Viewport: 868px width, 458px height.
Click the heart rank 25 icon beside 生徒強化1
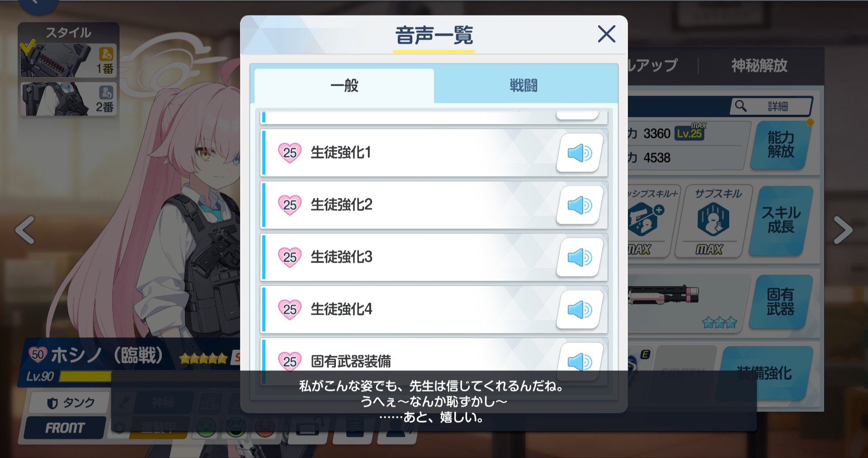click(x=290, y=153)
